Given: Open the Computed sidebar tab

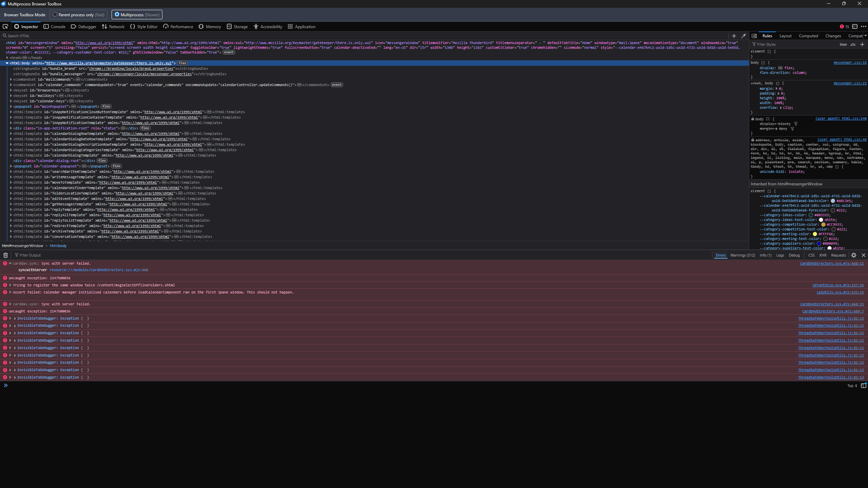Looking at the screenshot, I should click(x=808, y=36).
